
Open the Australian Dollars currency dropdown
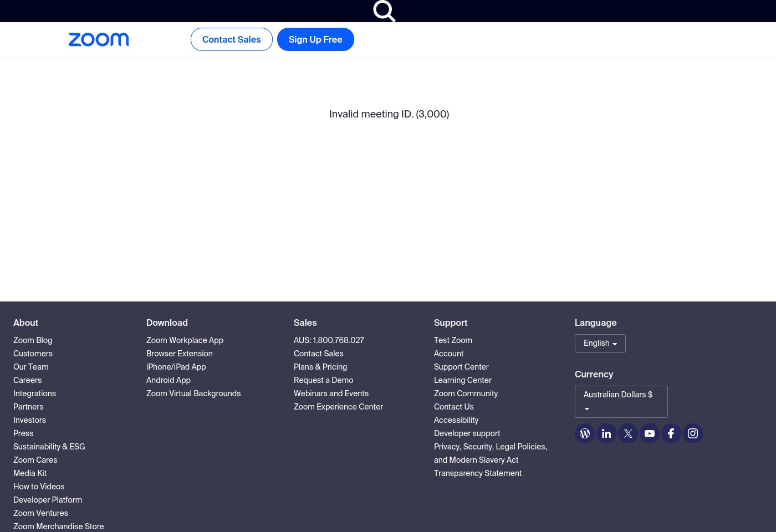point(621,402)
